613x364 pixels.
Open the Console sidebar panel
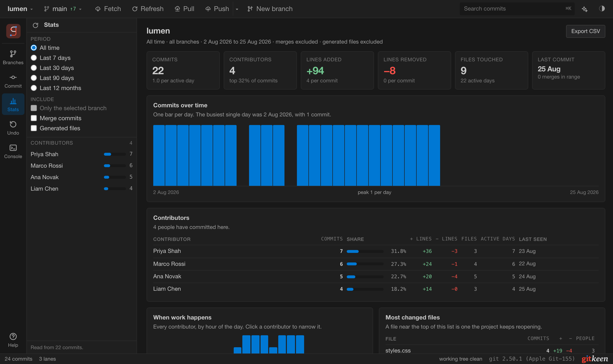click(x=13, y=152)
